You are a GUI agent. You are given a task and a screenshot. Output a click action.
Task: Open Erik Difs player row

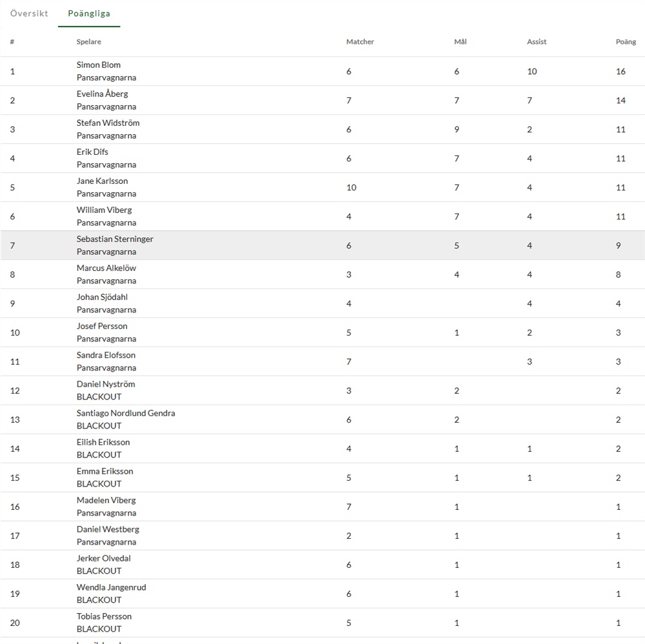(x=92, y=152)
